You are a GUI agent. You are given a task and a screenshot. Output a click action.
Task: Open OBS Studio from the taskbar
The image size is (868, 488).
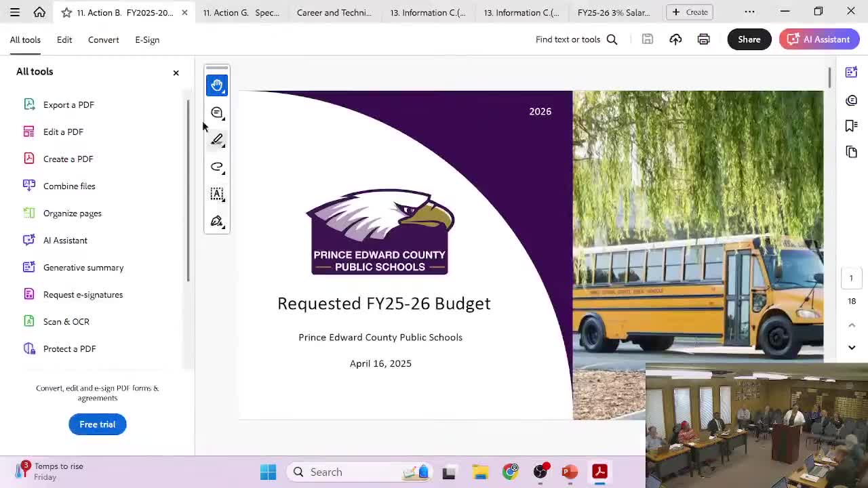pyautogui.click(x=540, y=472)
